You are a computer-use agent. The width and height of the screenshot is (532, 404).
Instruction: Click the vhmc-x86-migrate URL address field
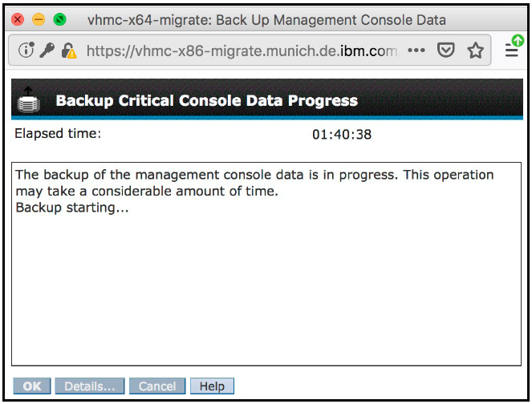click(x=241, y=50)
